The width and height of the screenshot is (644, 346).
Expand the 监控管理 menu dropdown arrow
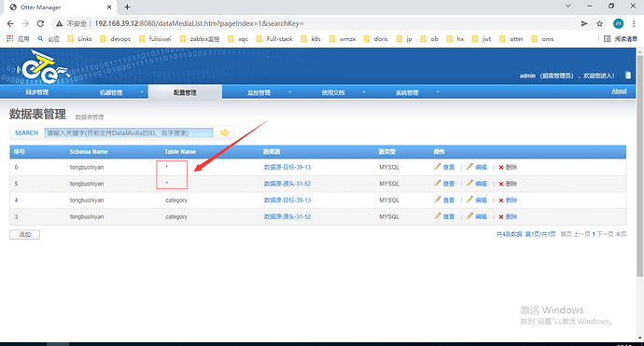point(290,92)
